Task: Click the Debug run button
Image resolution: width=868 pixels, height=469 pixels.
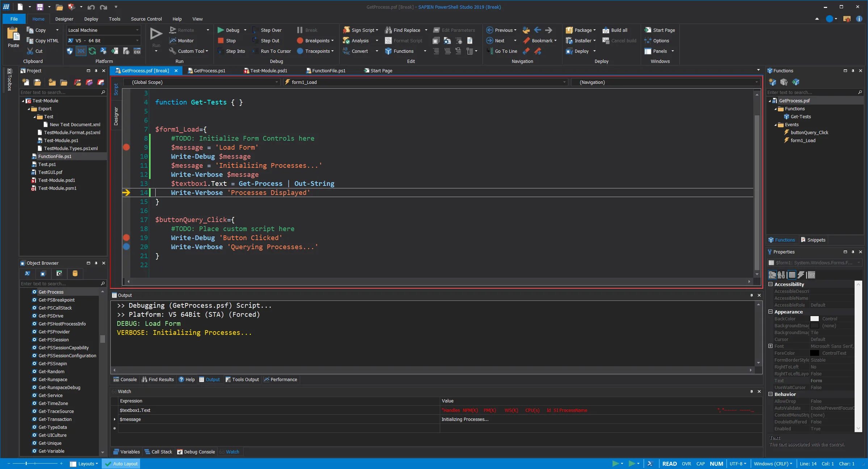Action: click(228, 30)
